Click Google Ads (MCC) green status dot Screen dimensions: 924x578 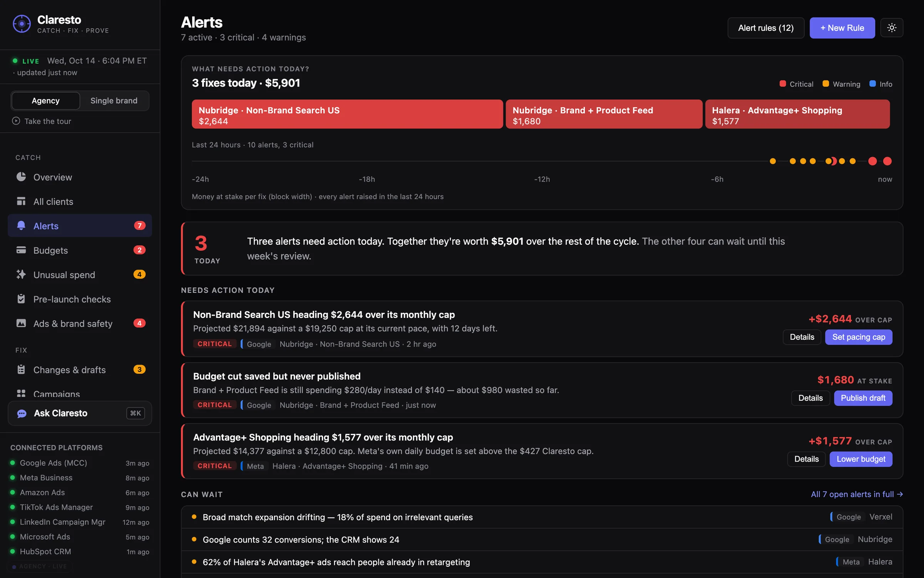click(13, 463)
